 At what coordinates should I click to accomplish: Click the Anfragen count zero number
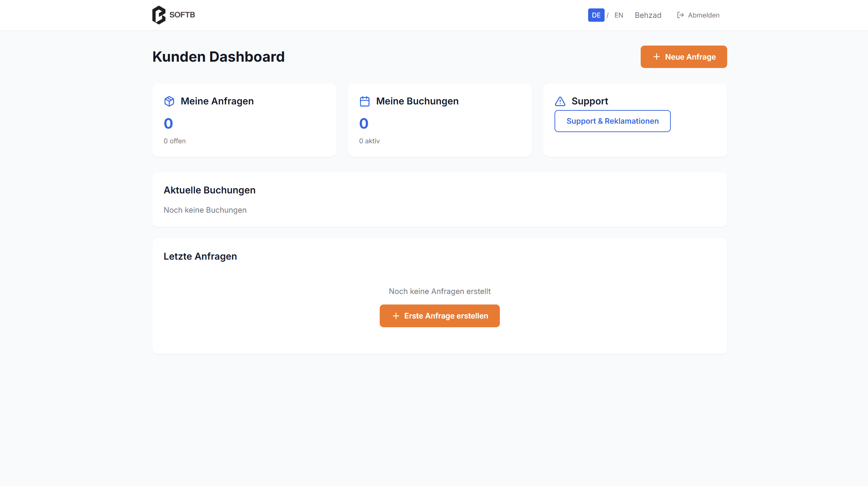click(x=168, y=123)
